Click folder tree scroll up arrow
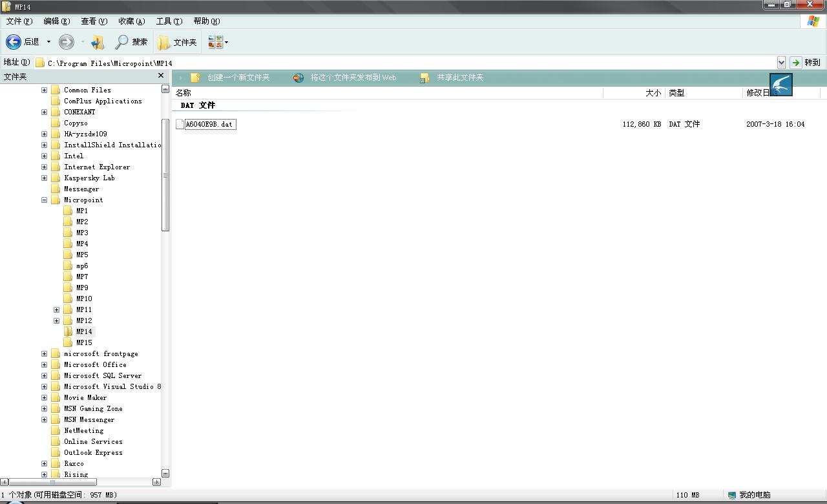 pyautogui.click(x=165, y=89)
